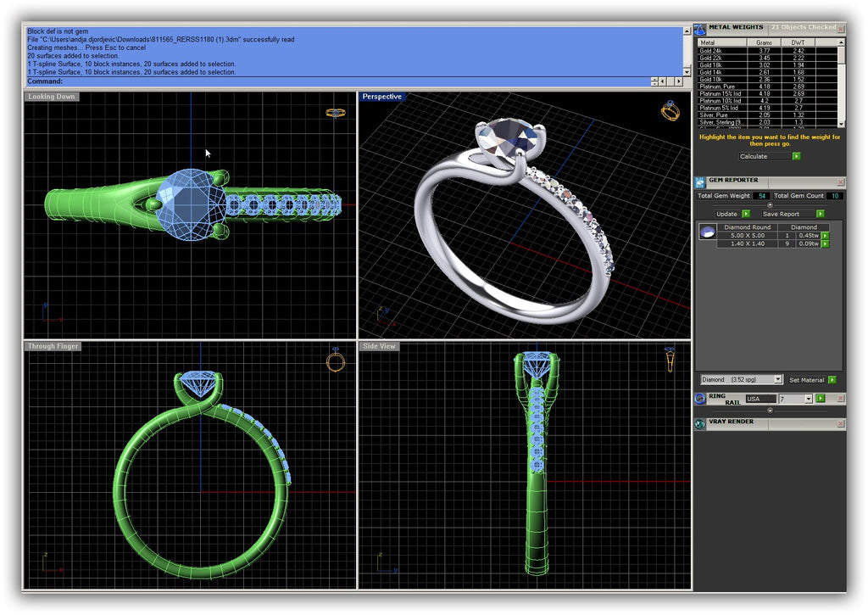The height and width of the screenshot is (615, 868).
Task: Click the green arrow next to Update
Action: [x=746, y=214]
